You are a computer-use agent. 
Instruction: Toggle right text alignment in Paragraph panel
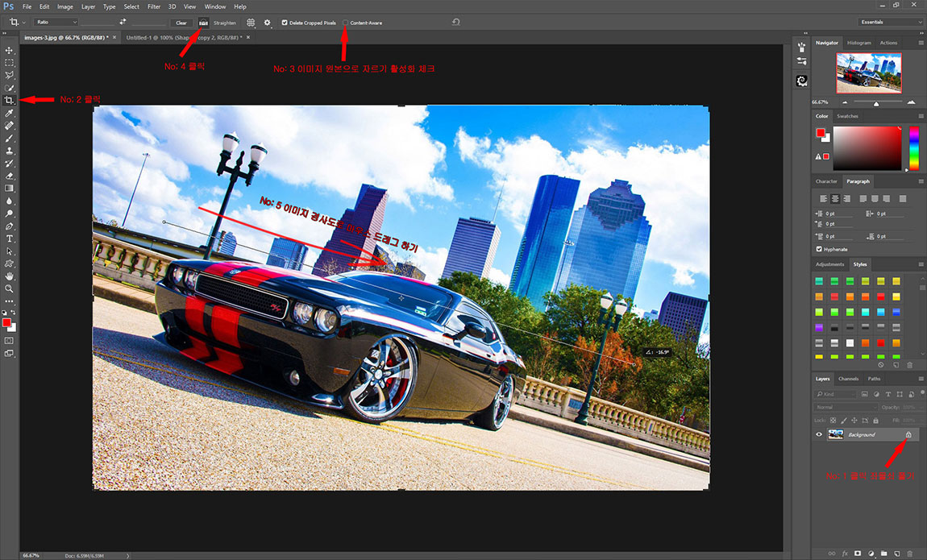click(846, 198)
